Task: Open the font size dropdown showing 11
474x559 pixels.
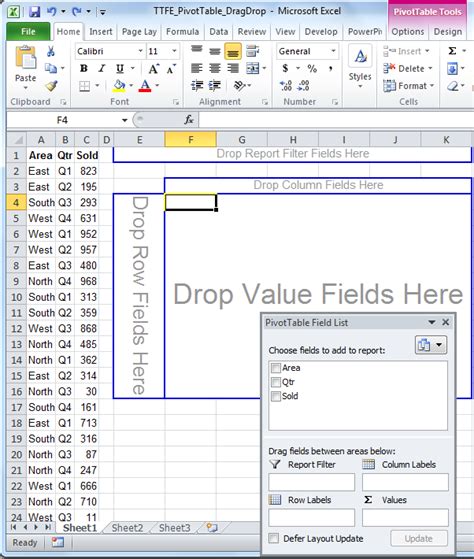Action: (174, 51)
